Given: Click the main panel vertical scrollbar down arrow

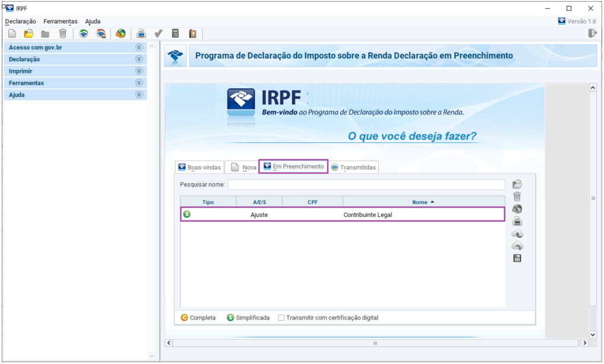Looking at the screenshot, I should click(x=593, y=335).
